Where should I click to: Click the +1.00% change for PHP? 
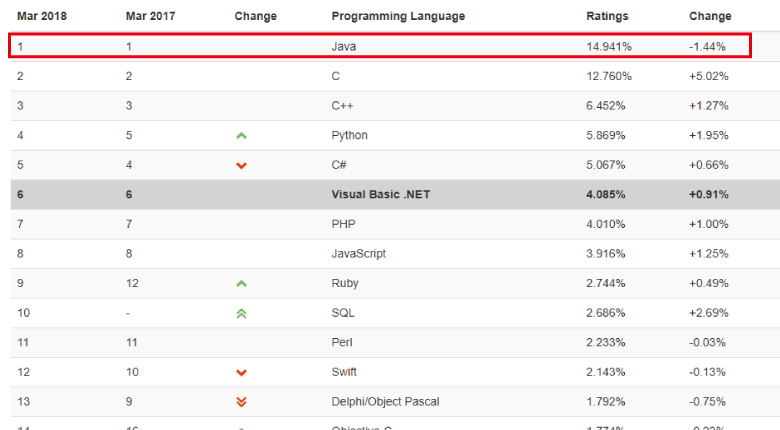click(x=708, y=224)
